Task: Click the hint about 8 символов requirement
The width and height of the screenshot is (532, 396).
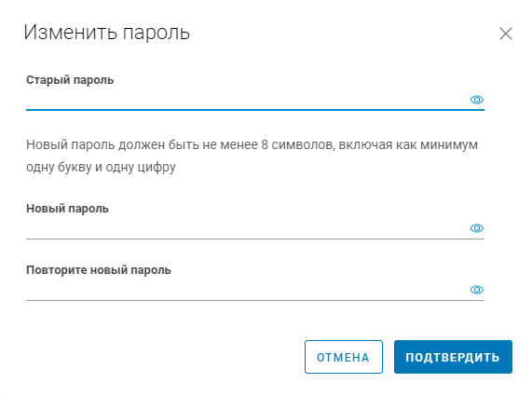Action: pyautogui.click(x=252, y=156)
